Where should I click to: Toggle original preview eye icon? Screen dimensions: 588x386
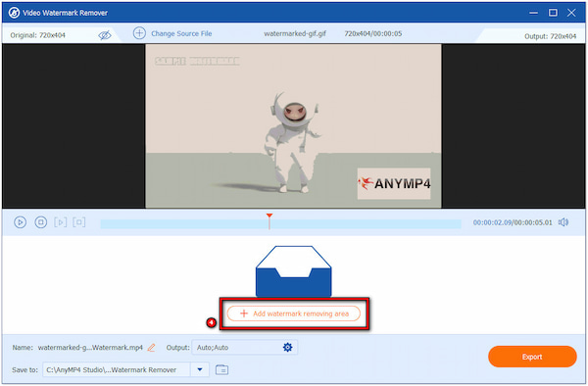105,35
